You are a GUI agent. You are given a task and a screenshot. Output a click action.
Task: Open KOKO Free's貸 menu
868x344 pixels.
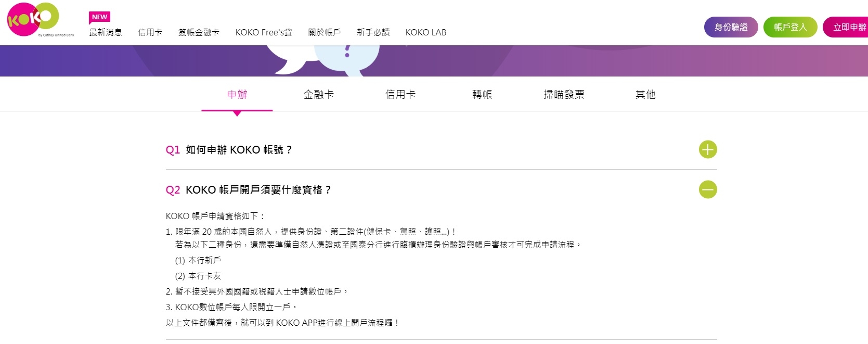tap(264, 32)
